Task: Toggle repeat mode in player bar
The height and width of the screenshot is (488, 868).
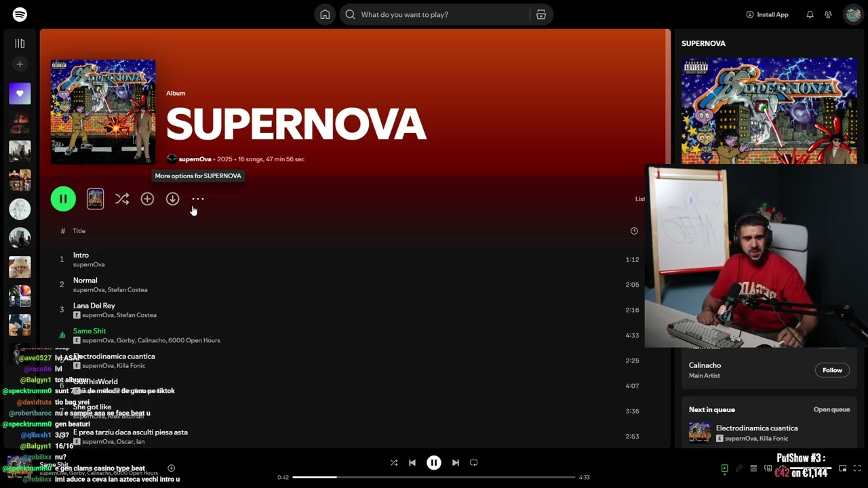Action: coord(474,463)
